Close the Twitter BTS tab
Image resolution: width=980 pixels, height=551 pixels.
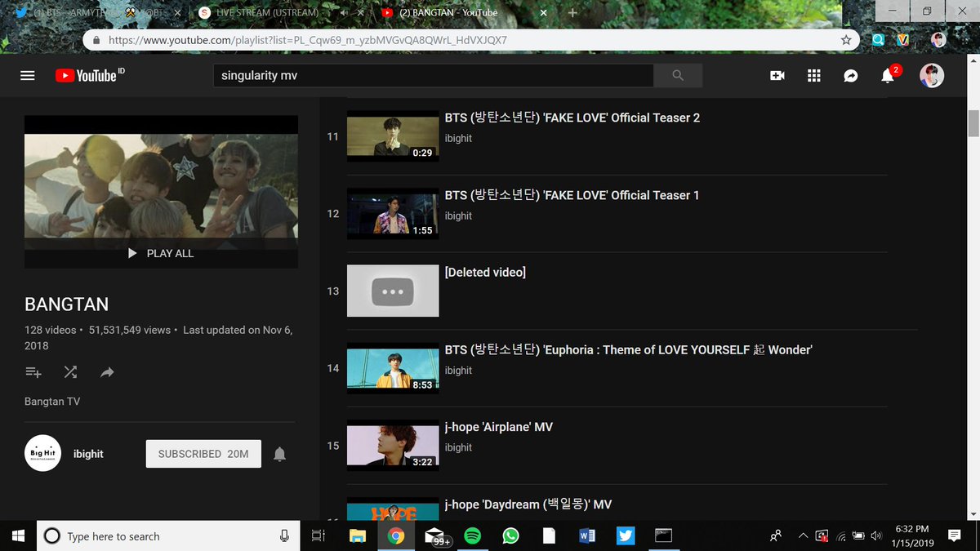(178, 13)
